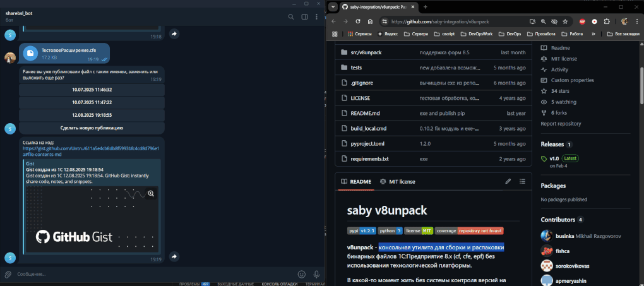The width and height of the screenshot is (644, 286).
Task: Open the src/v8unpack folder
Action: 366,52
